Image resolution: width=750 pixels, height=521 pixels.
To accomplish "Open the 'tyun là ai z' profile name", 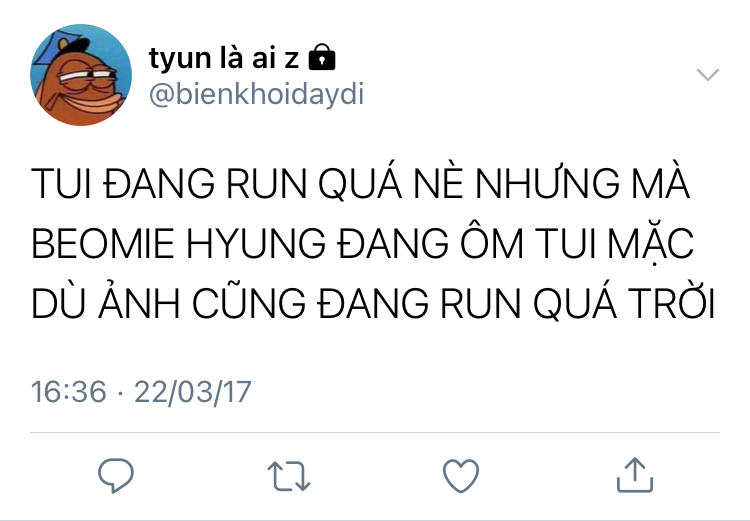I will (224, 58).
